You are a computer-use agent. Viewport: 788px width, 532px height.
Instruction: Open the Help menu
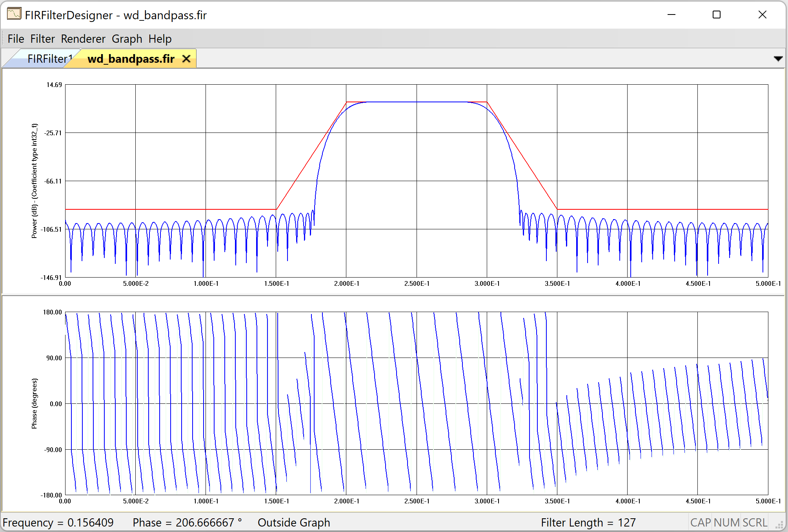point(160,39)
